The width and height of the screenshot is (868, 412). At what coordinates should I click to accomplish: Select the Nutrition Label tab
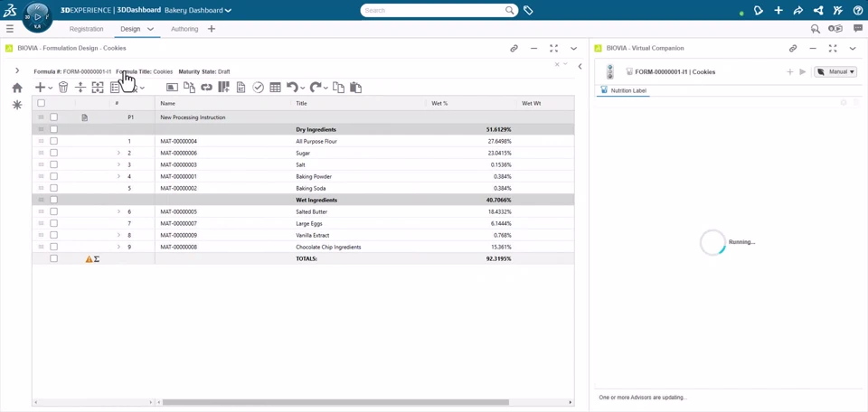[623, 90]
